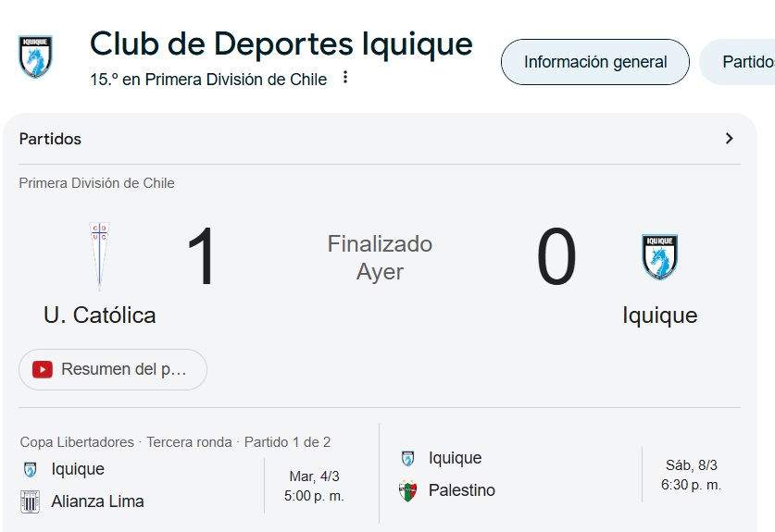The image size is (775, 532).
Task: Select the Información general tab
Action: coord(595,62)
